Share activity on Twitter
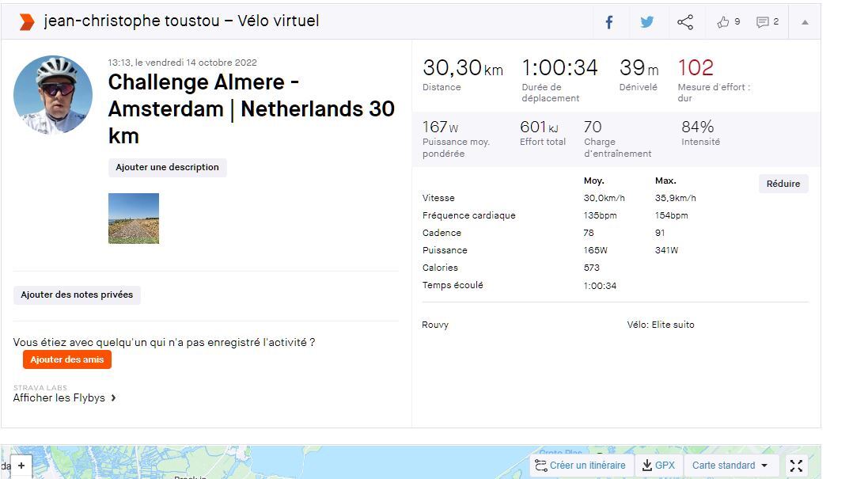This screenshot has width=868, height=479. click(x=647, y=22)
